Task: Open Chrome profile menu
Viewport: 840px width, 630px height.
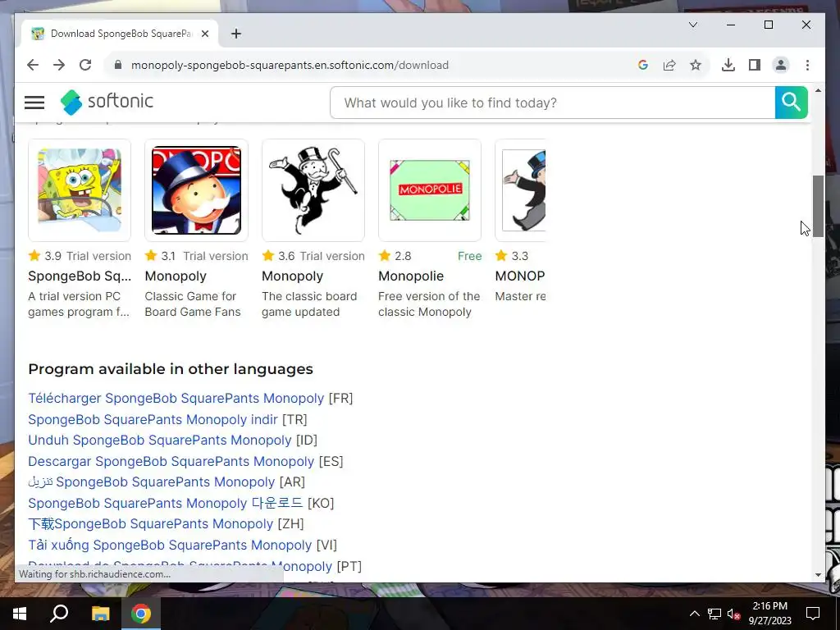Action: [781, 65]
